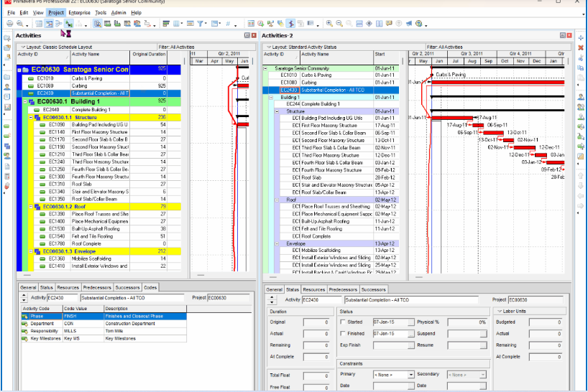This screenshot has height=392, width=588.
Task: Click Qtr 3, 2011 timescale header
Action: point(472,54)
